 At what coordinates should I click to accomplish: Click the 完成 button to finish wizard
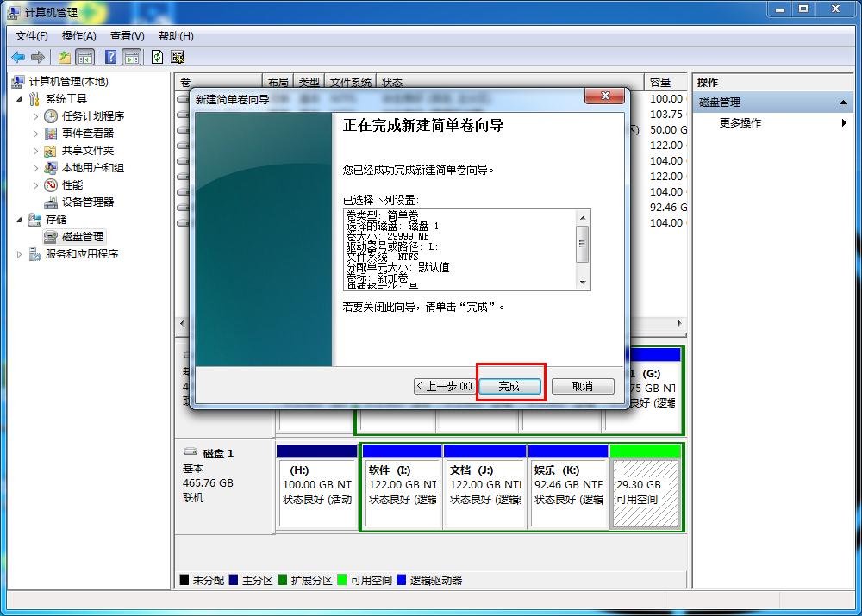(x=510, y=386)
